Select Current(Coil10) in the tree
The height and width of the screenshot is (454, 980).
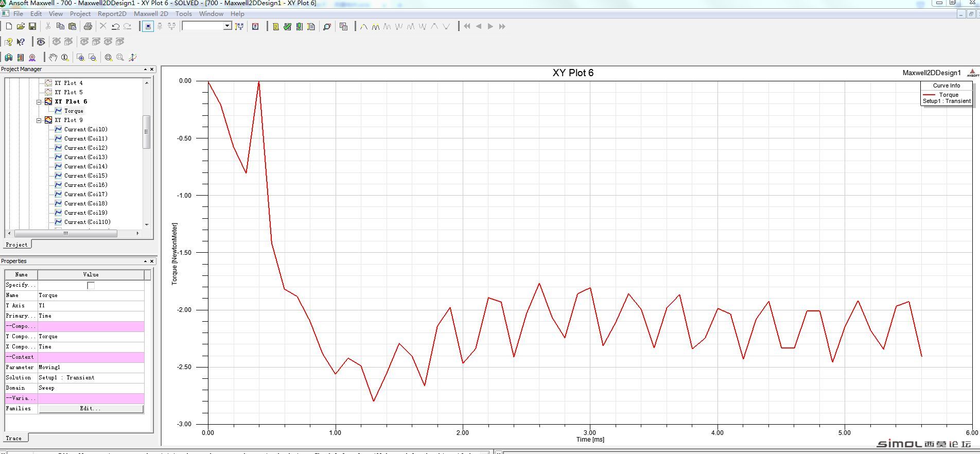(x=87, y=222)
